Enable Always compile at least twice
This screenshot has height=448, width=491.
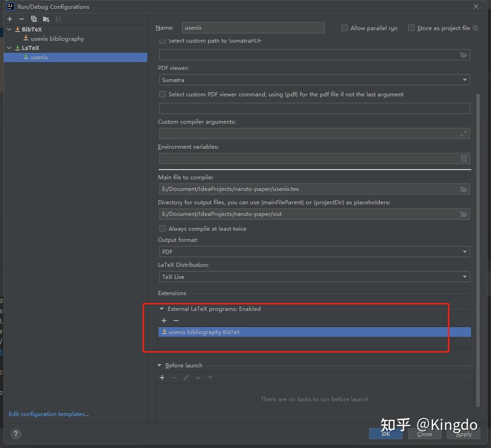coord(163,228)
